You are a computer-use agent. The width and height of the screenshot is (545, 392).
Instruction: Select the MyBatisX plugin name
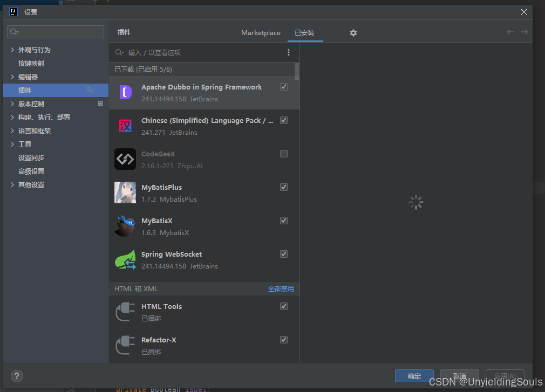(x=157, y=221)
